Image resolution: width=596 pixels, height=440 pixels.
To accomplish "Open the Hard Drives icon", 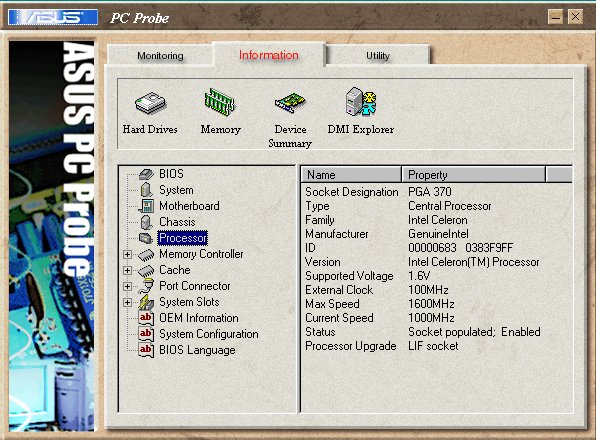I will (151, 103).
